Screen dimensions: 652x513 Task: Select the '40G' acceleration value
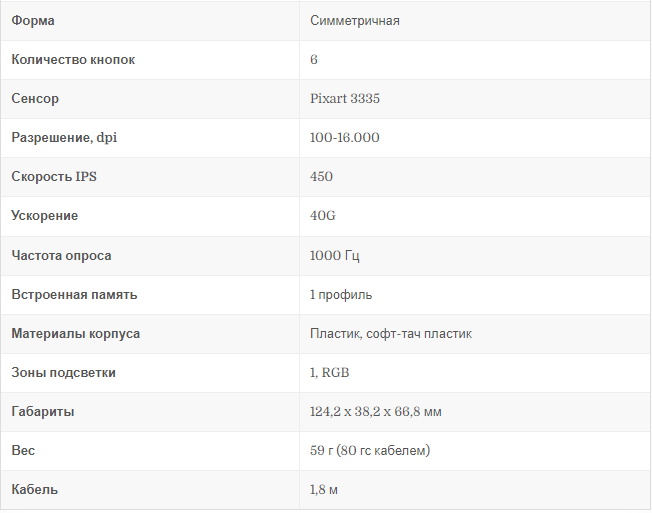tap(323, 216)
